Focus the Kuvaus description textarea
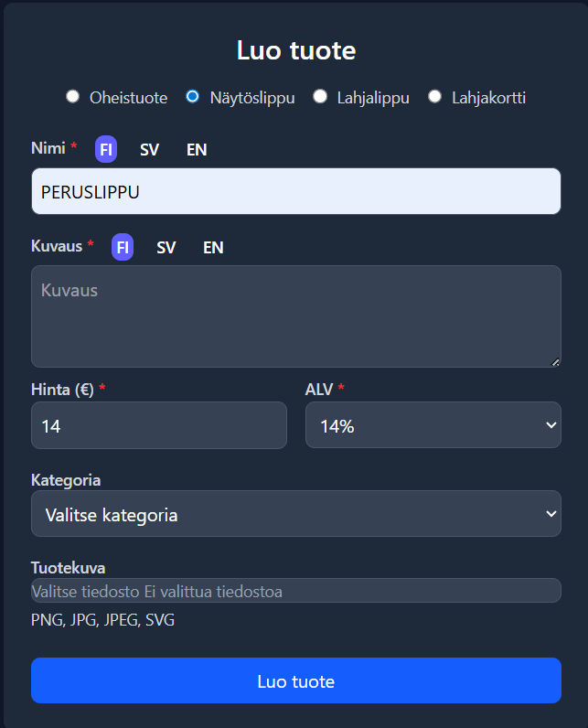The image size is (588, 728). [295, 316]
